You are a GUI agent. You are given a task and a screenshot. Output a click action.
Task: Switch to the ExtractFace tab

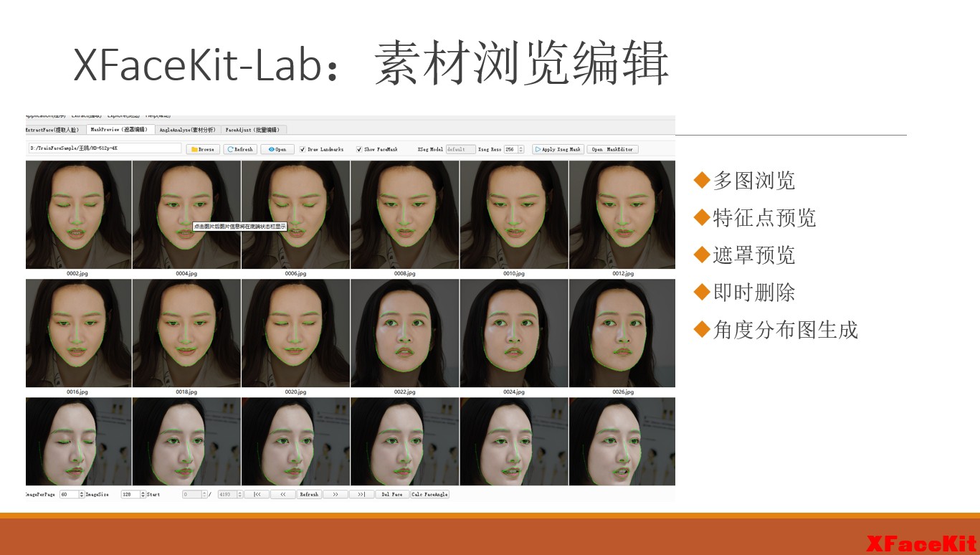[x=54, y=130]
